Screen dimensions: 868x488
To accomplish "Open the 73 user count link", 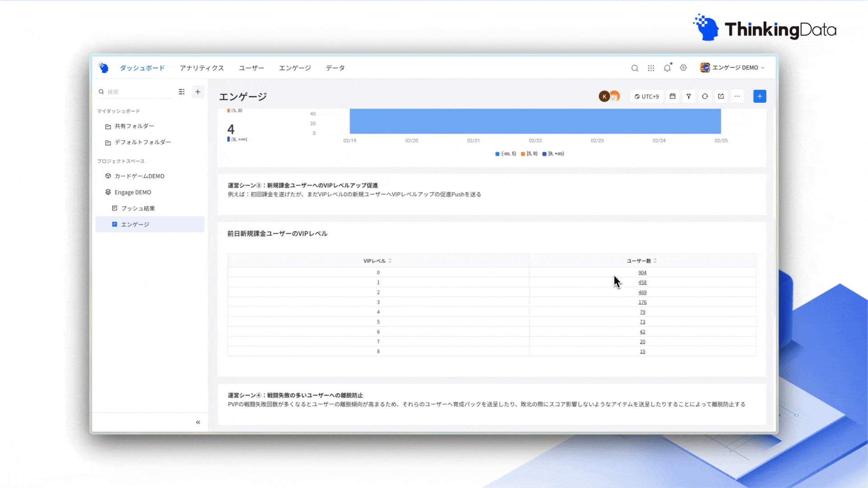I will (642, 322).
